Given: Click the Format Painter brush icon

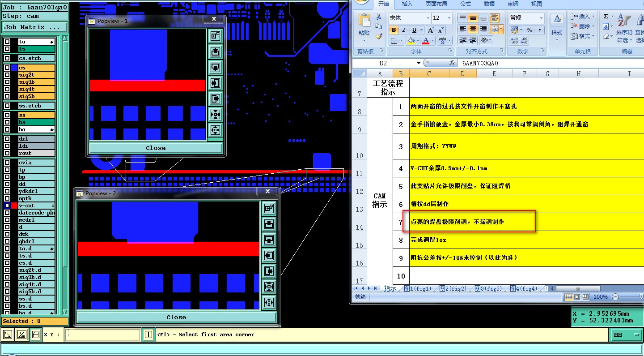Looking at the screenshot, I should 379,37.
